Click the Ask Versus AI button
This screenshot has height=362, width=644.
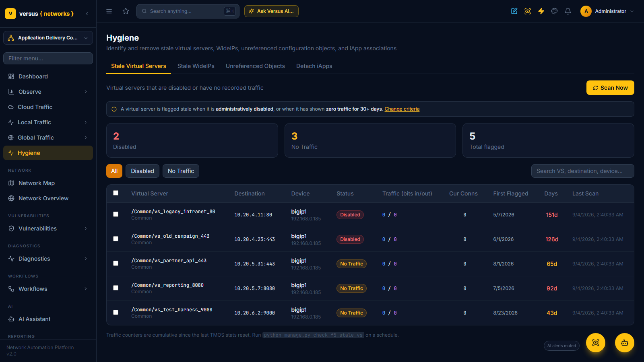(x=271, y=11)
